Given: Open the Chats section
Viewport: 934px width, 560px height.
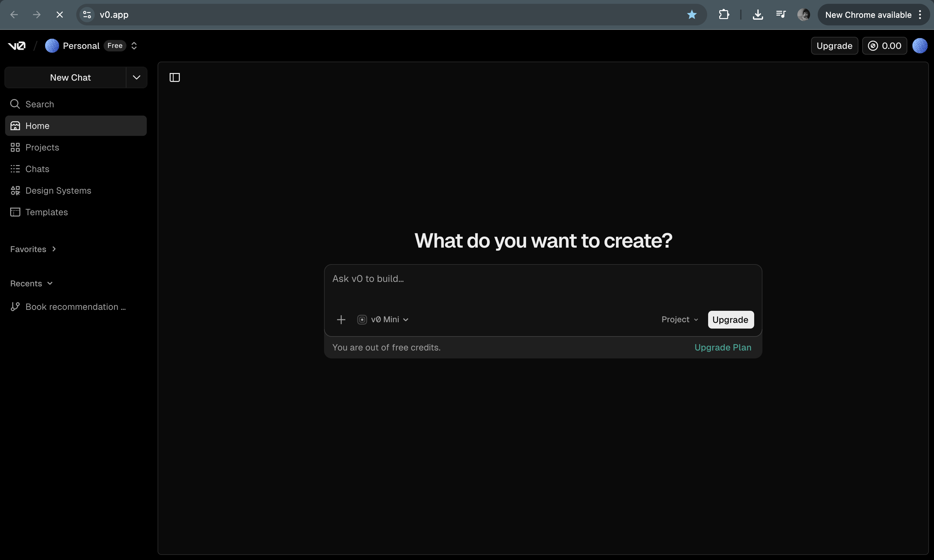Looking at the screenshot, I should (37, 169).
